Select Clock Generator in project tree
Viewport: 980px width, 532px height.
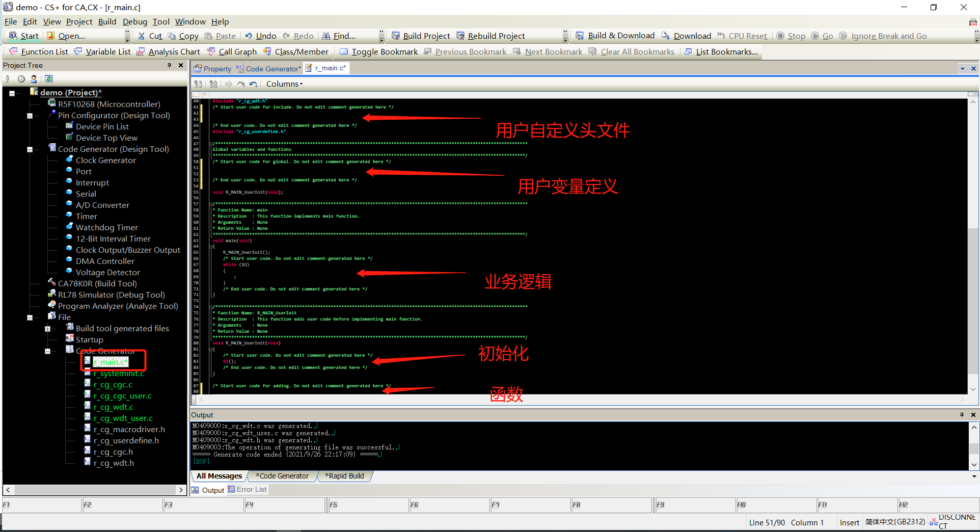tap(105, 160)
